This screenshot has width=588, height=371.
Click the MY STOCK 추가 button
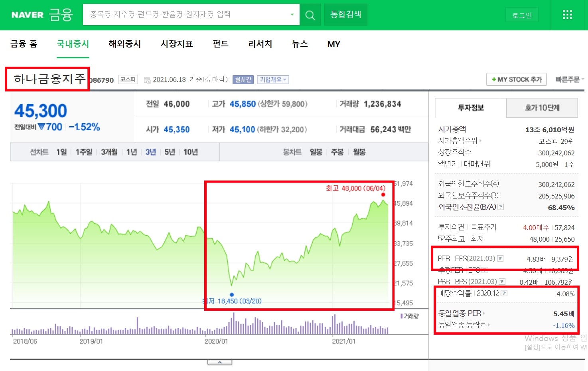[516, 79]
